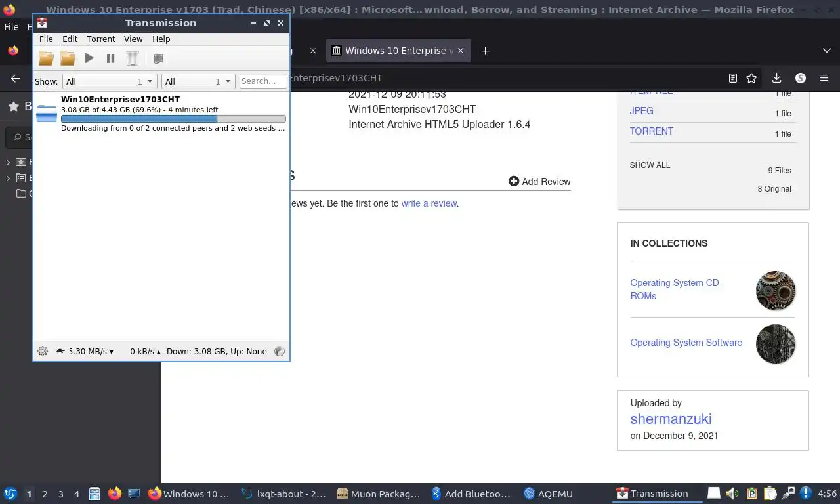840x504 pixels.
Task: Open upload speed limit menu at 0 kB/s
Action: click(x=145, y=351)
